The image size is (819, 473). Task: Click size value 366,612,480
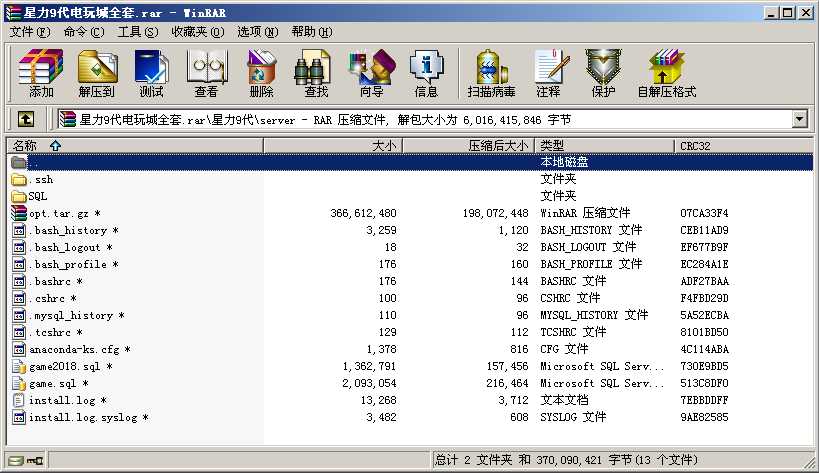tap(364, 214)
